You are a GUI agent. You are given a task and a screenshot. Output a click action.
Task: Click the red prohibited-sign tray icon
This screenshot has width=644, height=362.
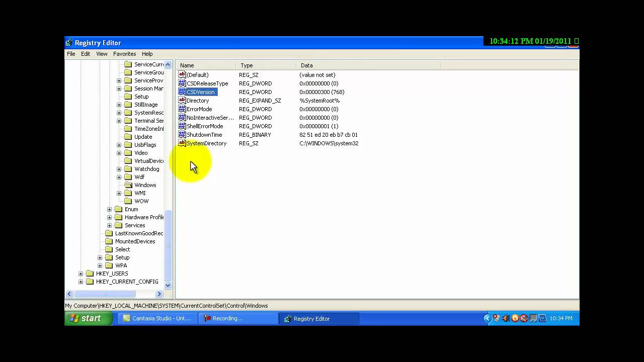click(524, 318)
